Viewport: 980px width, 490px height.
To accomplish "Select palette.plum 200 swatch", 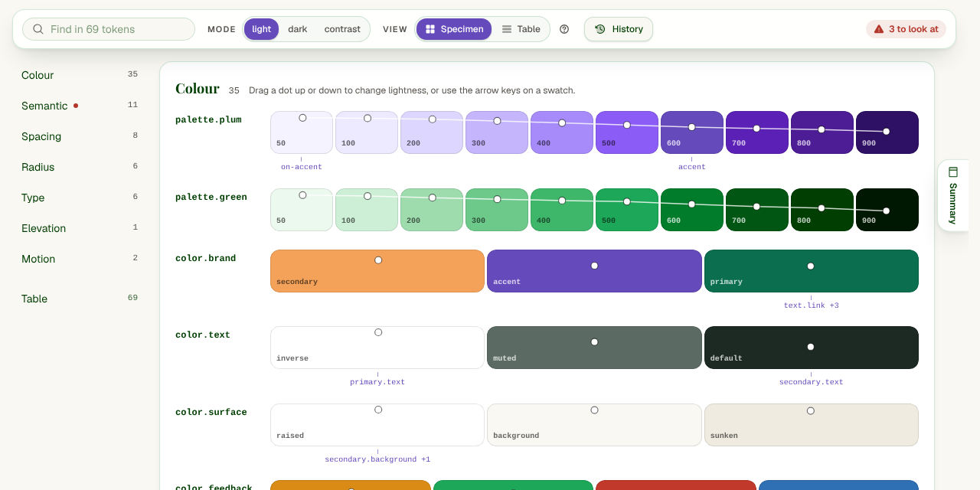I will (432, 132).
